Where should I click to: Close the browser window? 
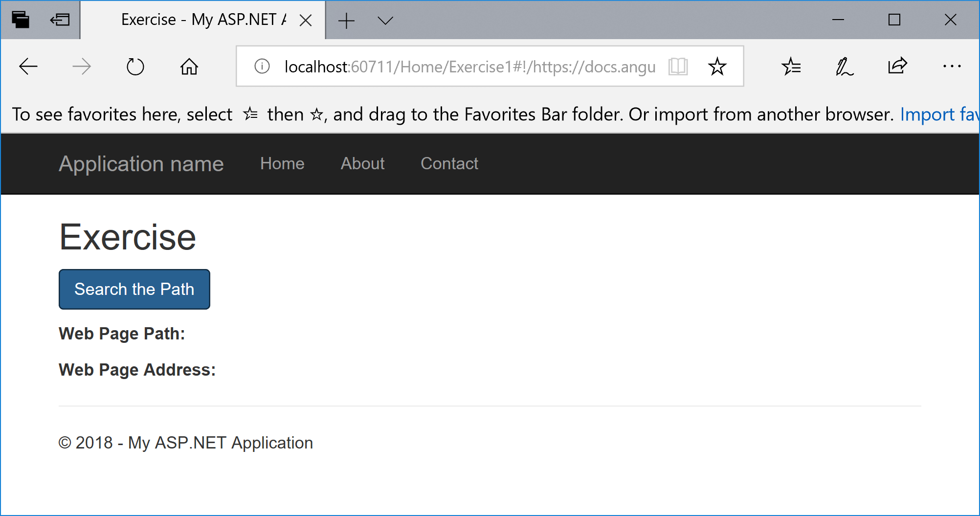951,20
